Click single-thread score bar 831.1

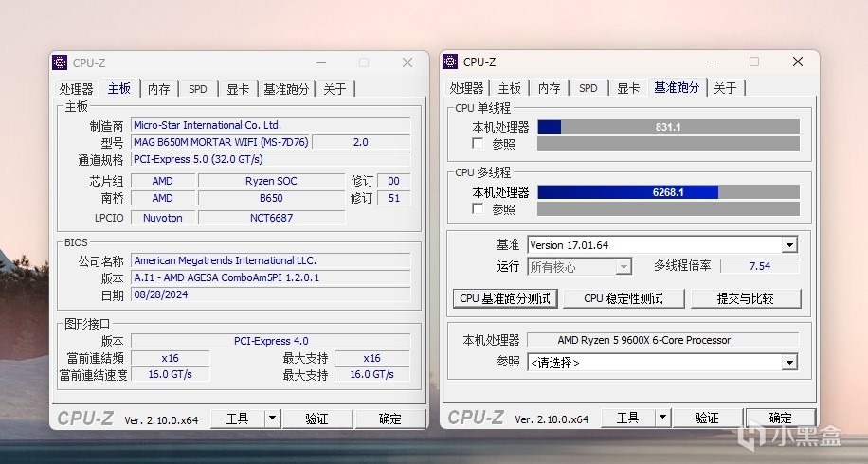coord(668,127)
